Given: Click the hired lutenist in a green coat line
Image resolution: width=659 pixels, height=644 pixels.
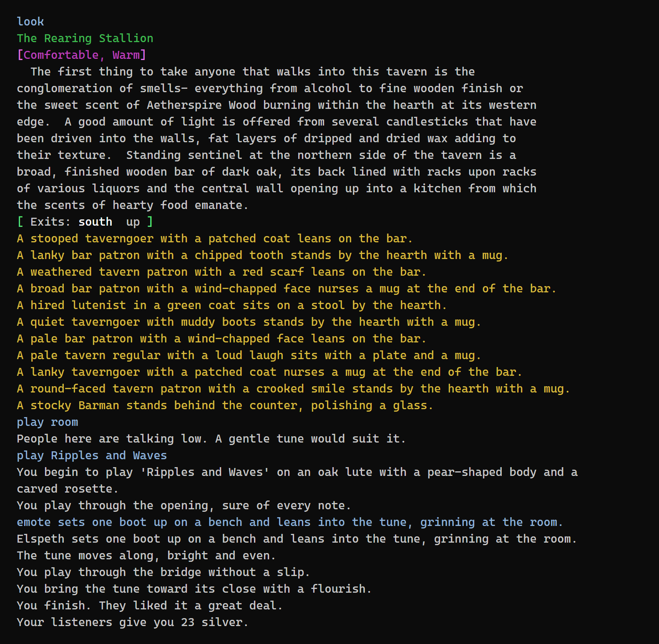Looking at the screenshot, I should (232, 305).
